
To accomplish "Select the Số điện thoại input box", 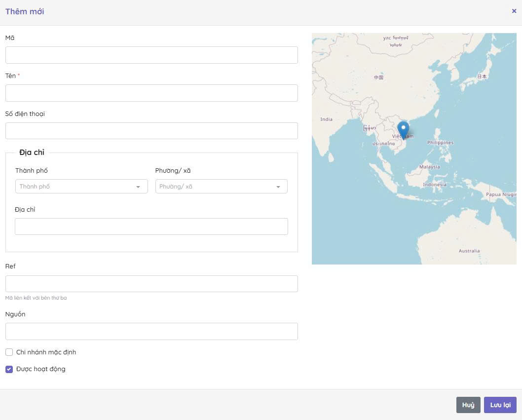I will point(151,131).
